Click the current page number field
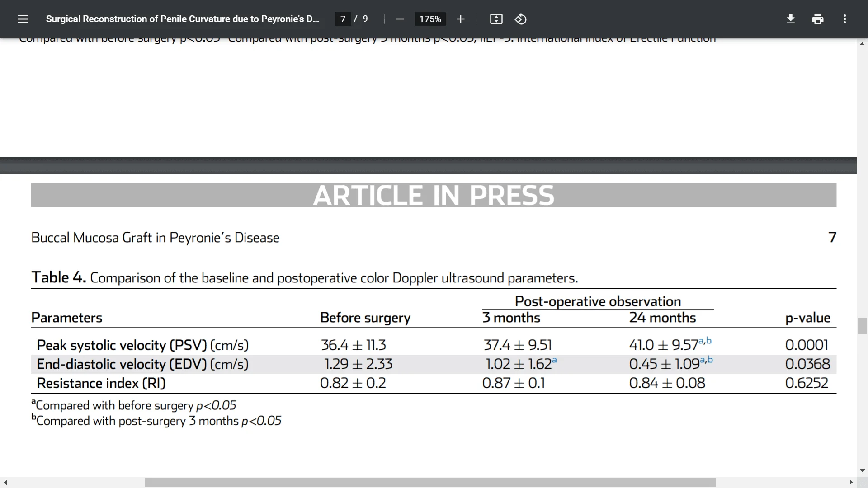 point(343,19)
